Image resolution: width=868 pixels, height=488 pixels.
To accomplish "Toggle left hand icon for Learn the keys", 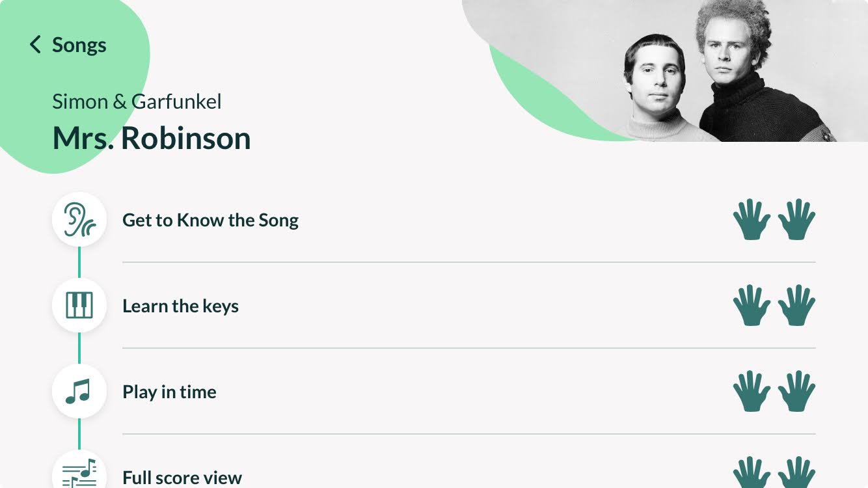I will (752, 305).
